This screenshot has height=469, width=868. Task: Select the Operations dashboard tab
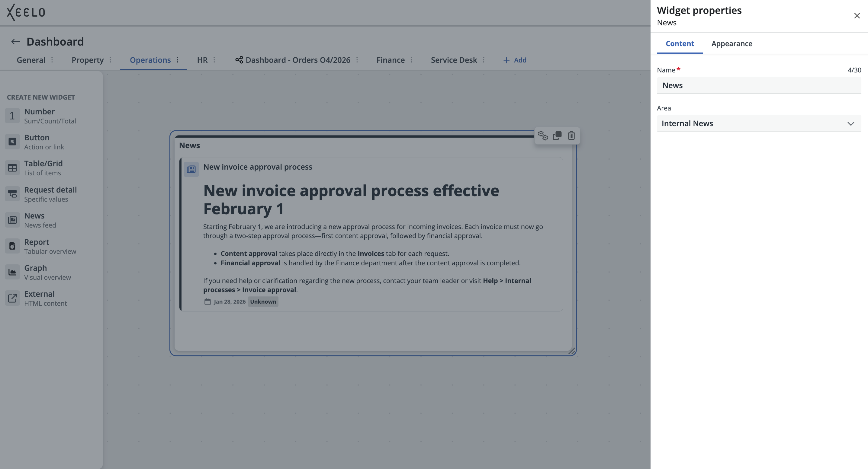pyautogui.click(x=150, y=60)
